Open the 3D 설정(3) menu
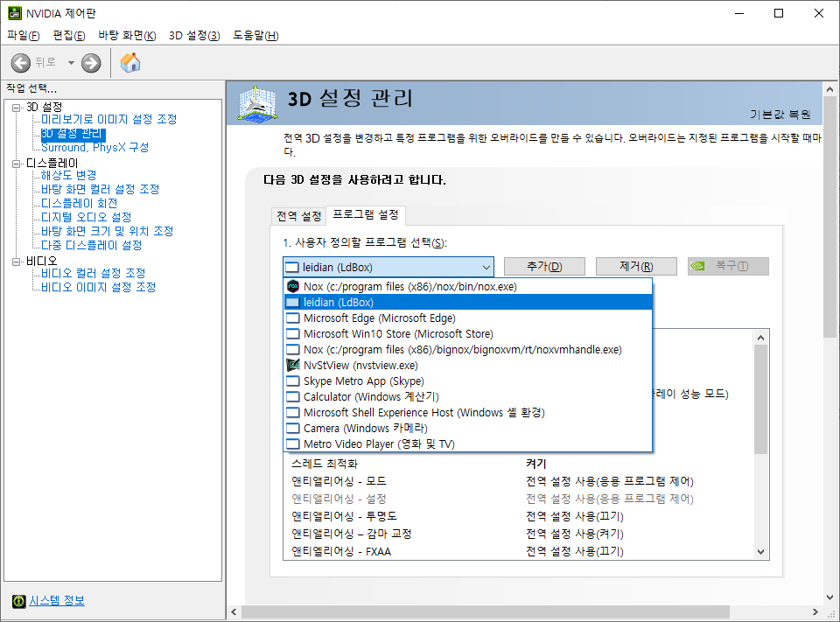This screenshot has width=840, height=622. [194, 35]
